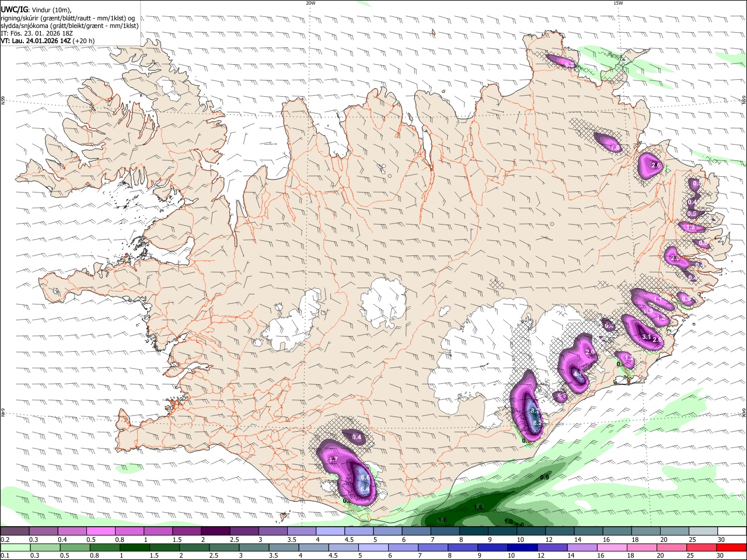Click the 0.2 swatch in purple upper legend
The width and height of the screenshot is (747, 560).
[15, 531]
